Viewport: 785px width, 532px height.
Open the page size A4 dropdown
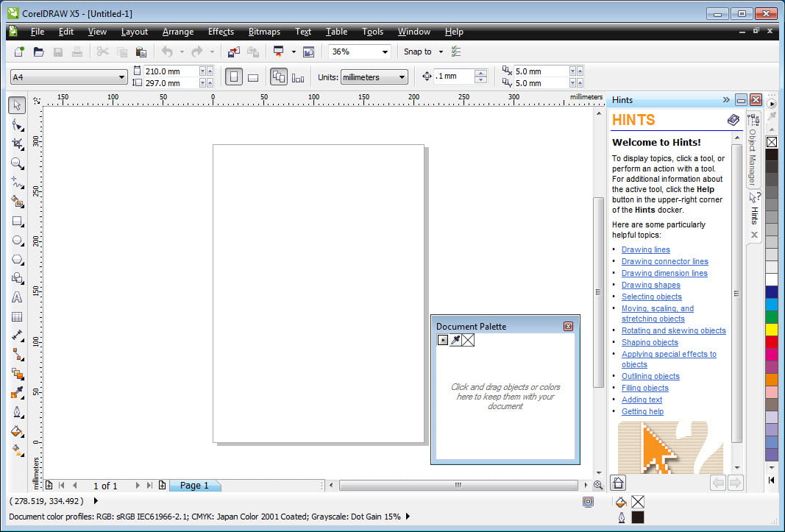(x=121, y=77)
